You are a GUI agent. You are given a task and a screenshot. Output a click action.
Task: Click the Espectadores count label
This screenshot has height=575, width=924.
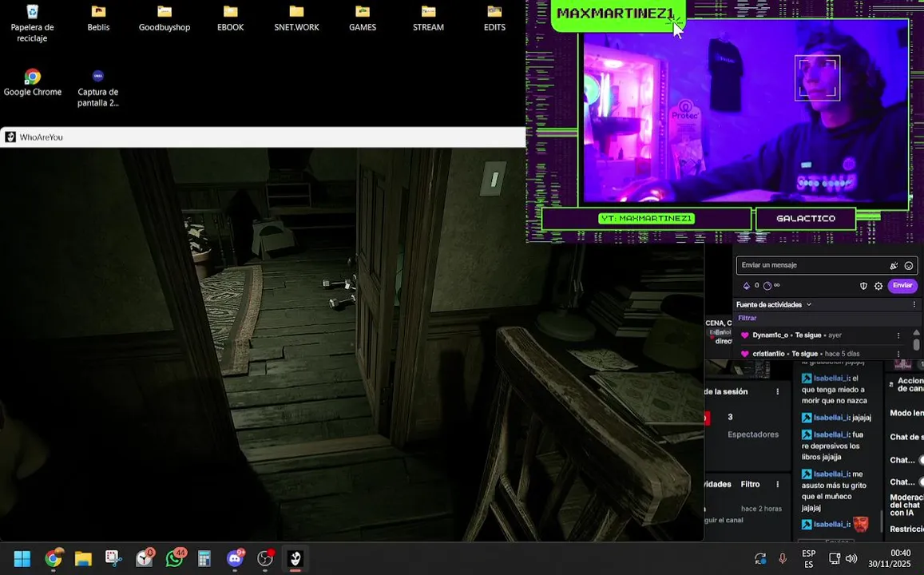point(753,434)
